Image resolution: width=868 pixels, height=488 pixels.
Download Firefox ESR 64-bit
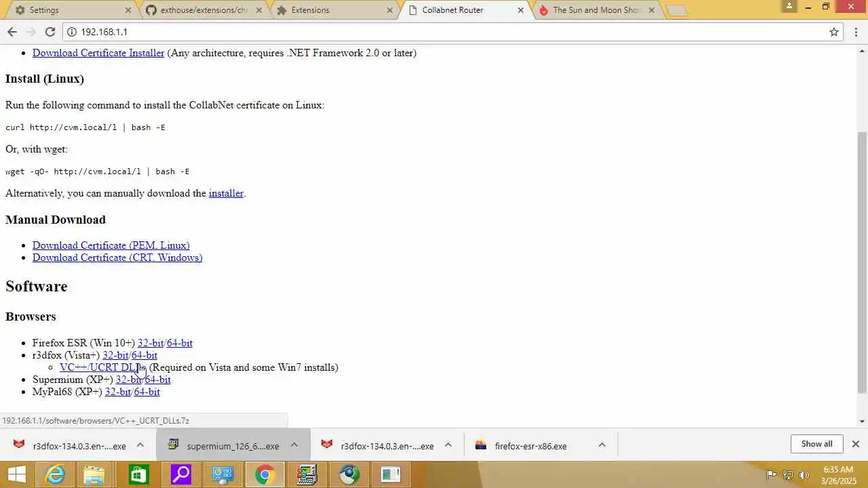180,343
